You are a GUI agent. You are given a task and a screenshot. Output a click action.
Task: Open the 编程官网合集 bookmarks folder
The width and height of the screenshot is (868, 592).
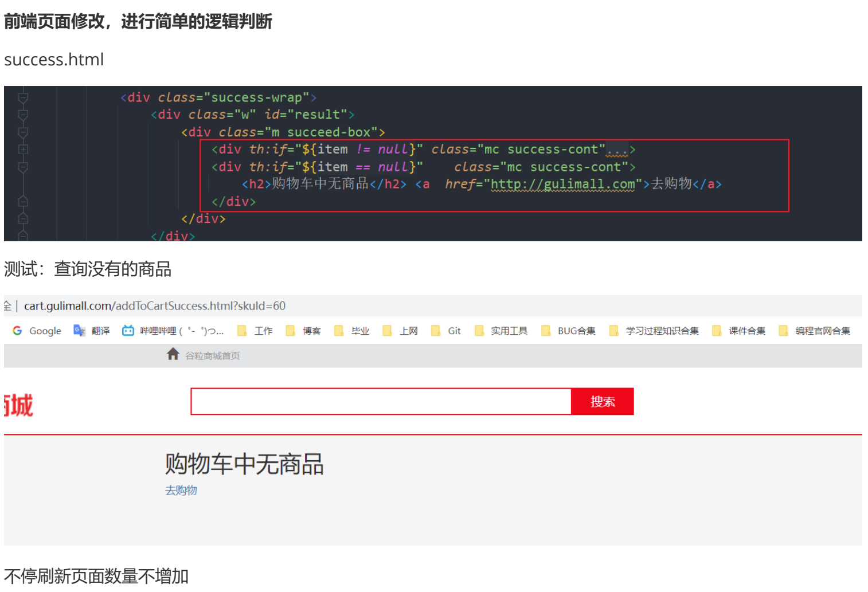coord(815,331)
